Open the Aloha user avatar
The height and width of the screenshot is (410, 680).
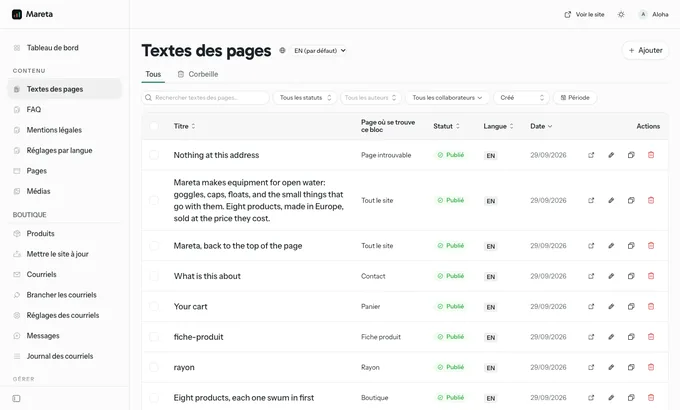(643, 14)
